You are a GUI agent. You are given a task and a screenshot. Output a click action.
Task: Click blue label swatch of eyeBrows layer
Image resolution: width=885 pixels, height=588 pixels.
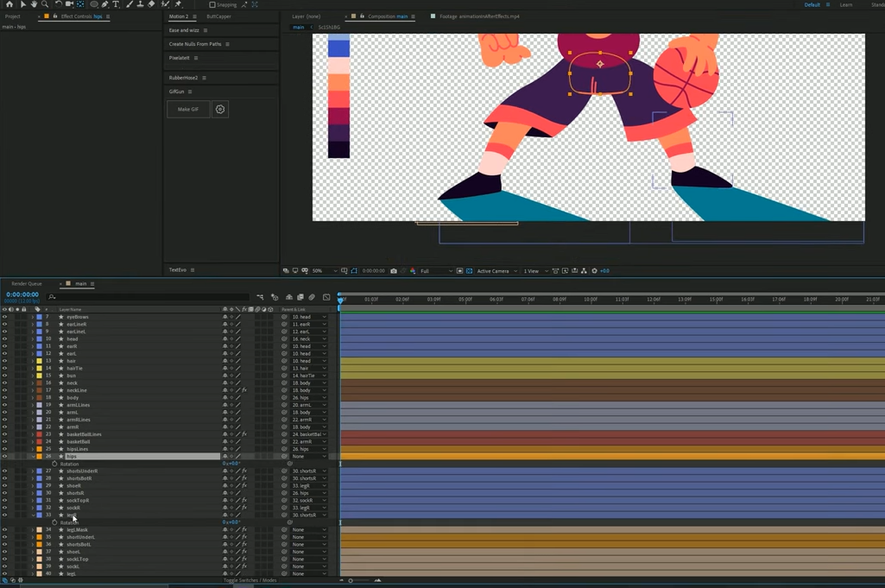tap(40, 317)
